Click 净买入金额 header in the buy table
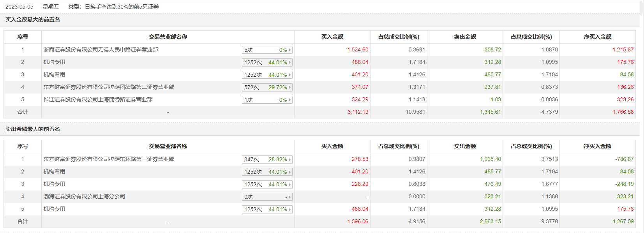This screenshot has height=233, width=644. [597, 37]
